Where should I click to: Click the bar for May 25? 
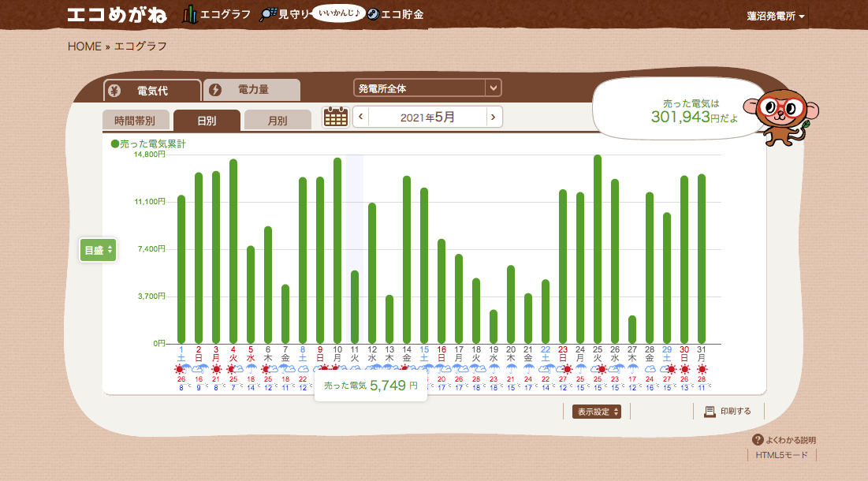click(x=598, y=248)
